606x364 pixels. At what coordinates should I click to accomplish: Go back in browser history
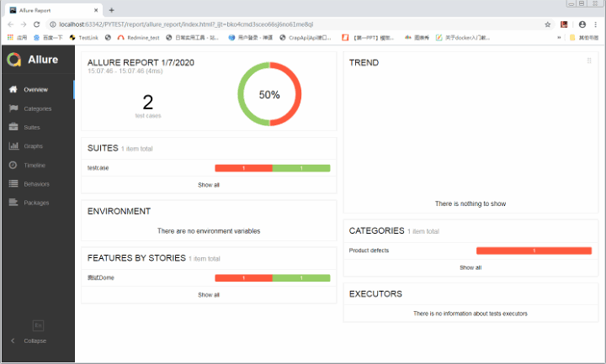[10, 24]
